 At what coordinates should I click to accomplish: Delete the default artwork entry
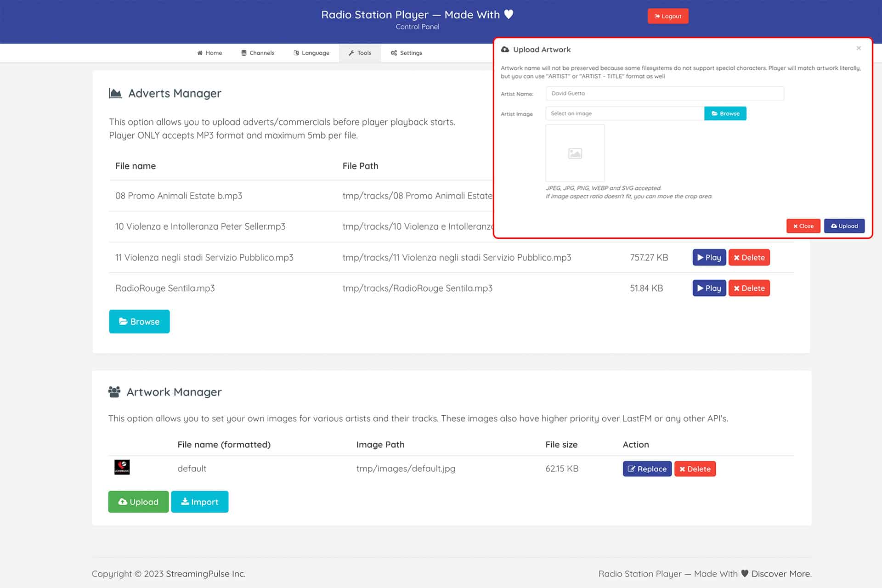[695, 469]
